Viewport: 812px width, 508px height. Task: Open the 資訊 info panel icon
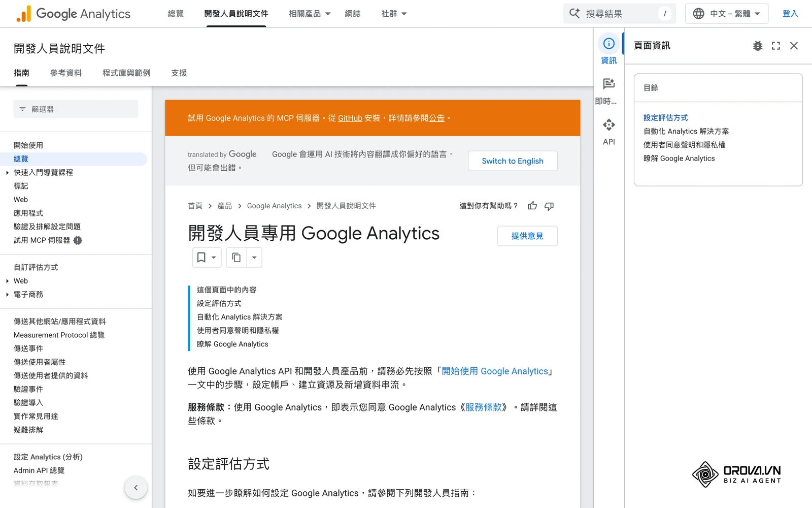(608, 44)
